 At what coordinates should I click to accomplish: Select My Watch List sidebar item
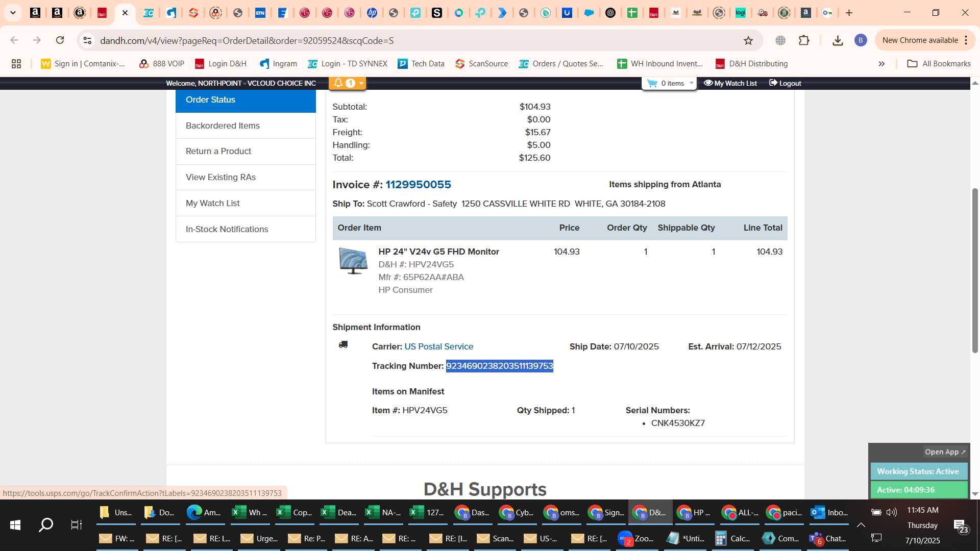[246, 203]
